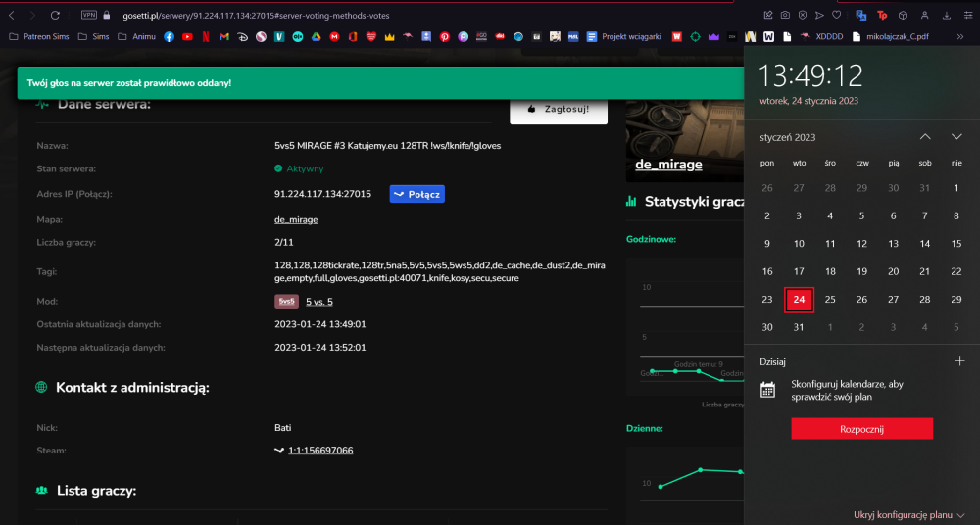Select January 17 in the calendar

pos(799,271)
